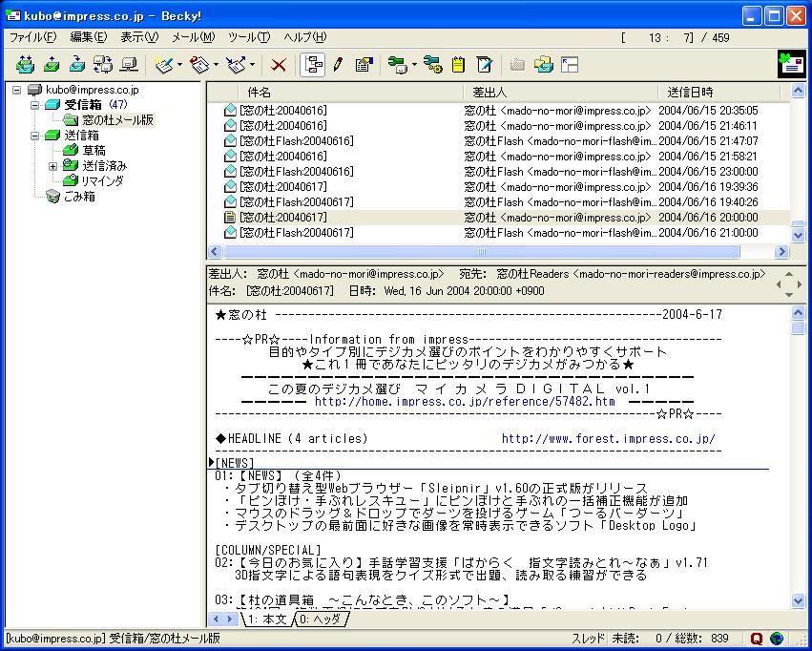Click the envelope icon of the 21:46:11 message
Image resolution: width=812 pixels, height=651 pixels.
(230, 126)
